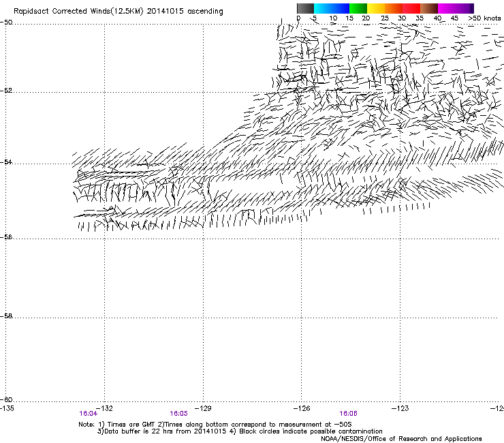Click the red 30-35 knots swatch

tap(411, 8)
